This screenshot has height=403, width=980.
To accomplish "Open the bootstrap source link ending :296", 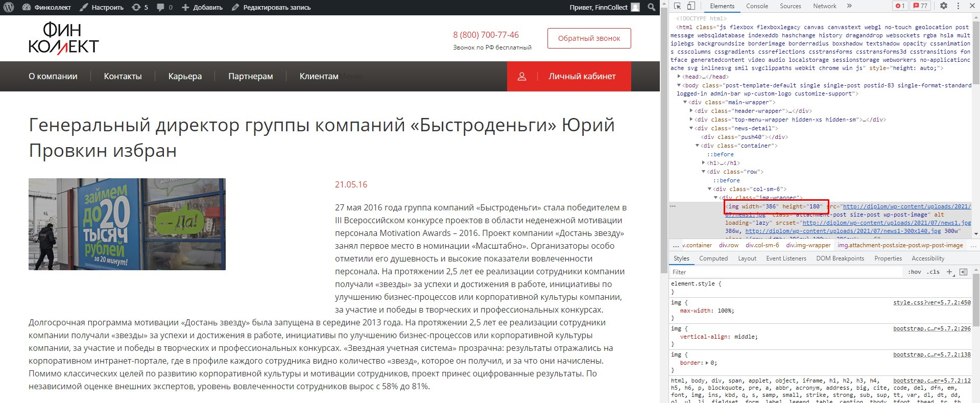I will click(932, 329).
